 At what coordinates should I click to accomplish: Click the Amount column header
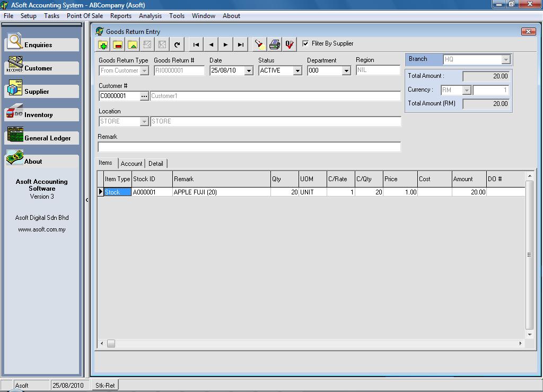469,179
